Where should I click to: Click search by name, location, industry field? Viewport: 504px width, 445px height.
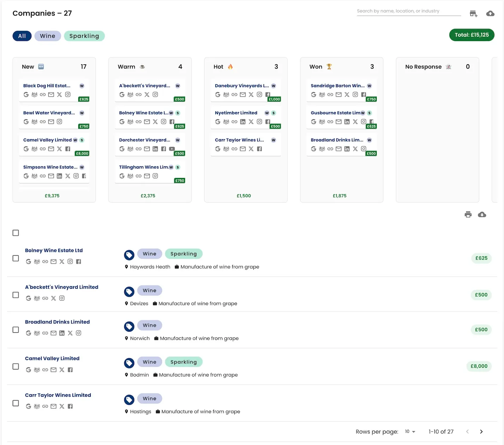[x=409, y=11]
